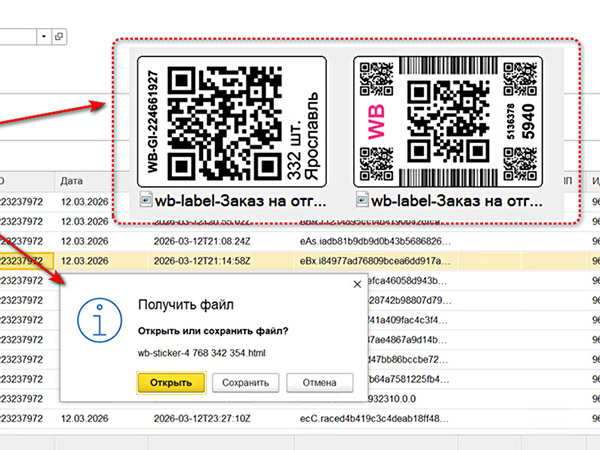Click into the top-left combo box input field

coord(18,36)
